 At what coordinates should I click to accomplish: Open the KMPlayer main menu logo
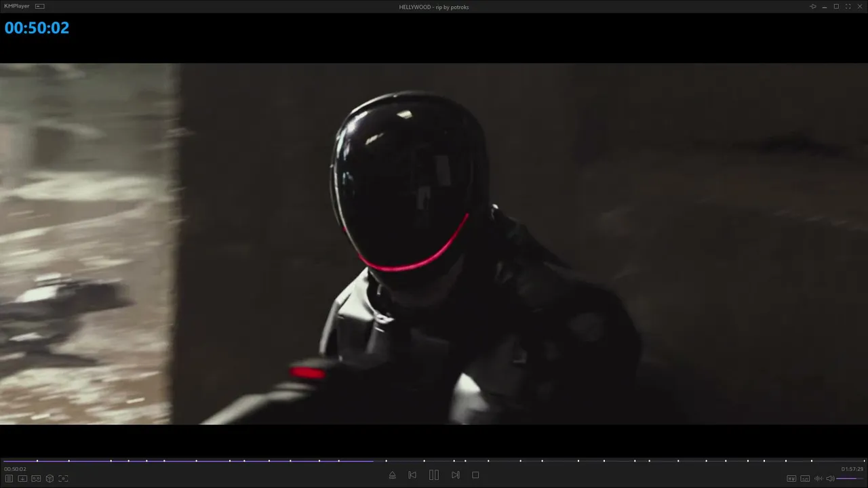tap(17, 7)
